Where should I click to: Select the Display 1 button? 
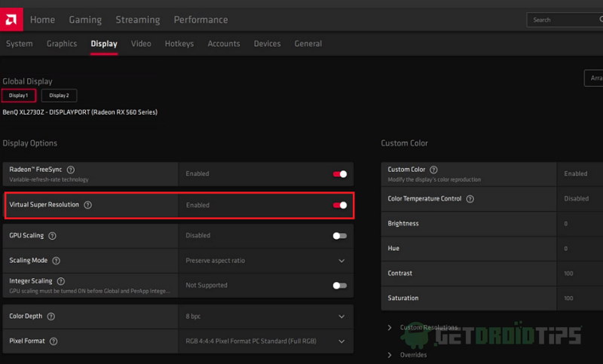[x=18, y=95]
